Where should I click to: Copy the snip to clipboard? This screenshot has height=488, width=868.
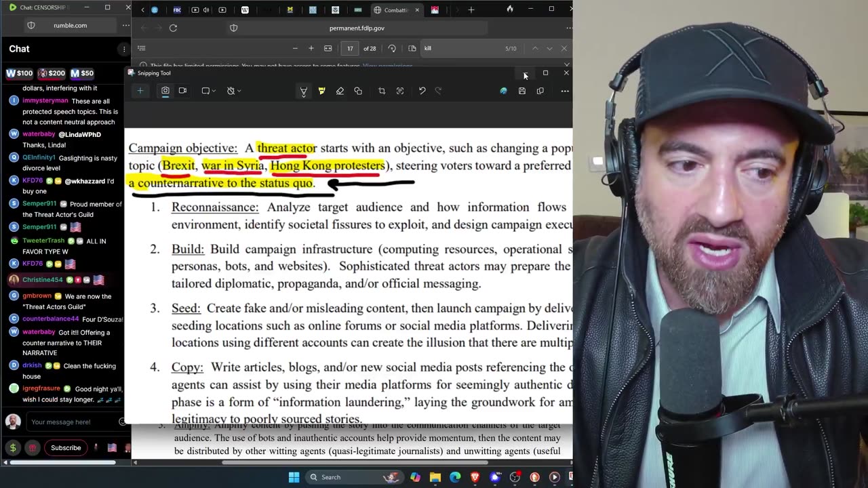coord(540,91)
